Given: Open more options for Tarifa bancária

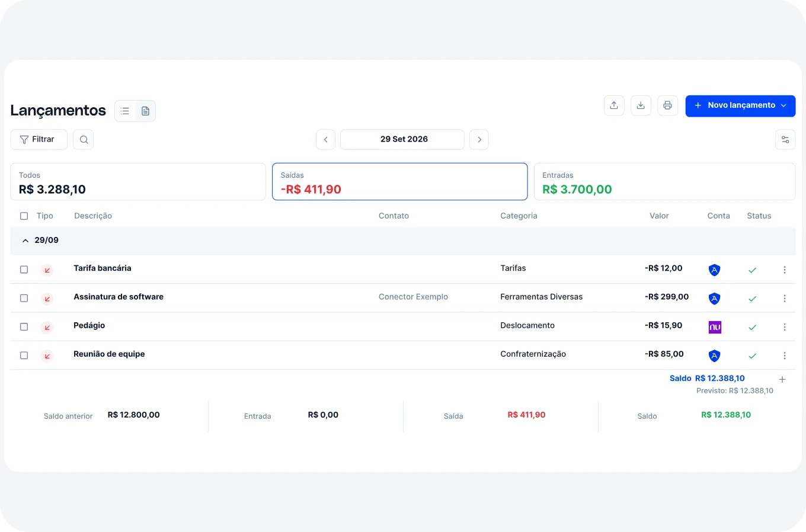Looking at the screenshot, I should 785,270.
